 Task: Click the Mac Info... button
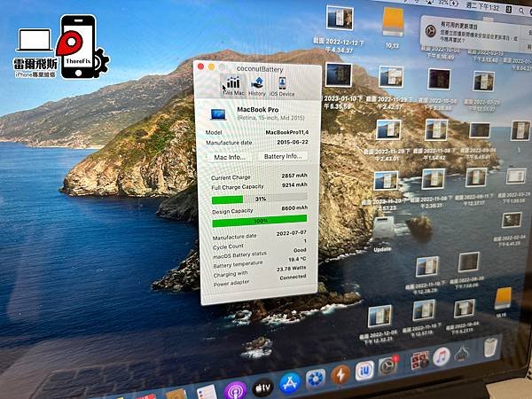(230, 157)
